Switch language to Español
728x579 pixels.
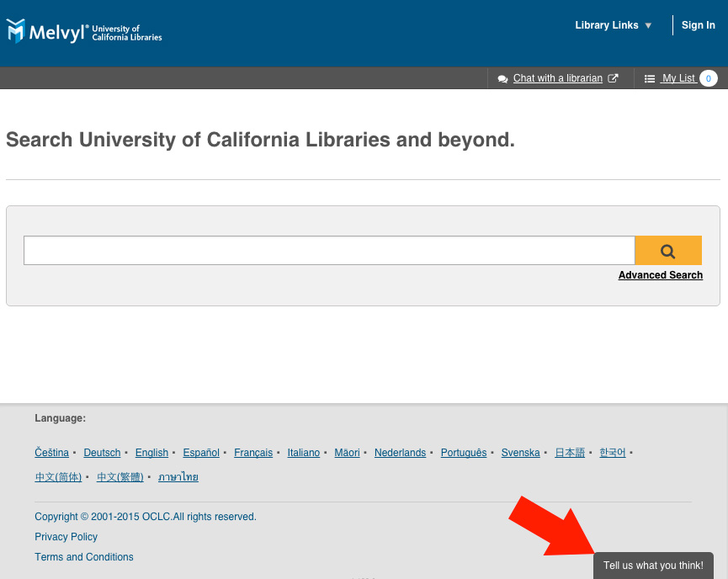click(201, 453)
